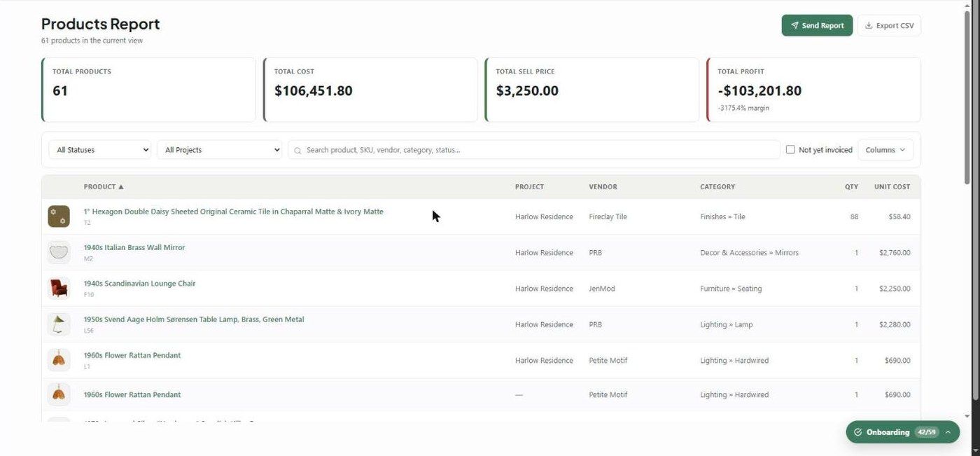This screenshot has width=980, height=456.
Task: Click the $2,280.00 unit cost value
Action: click(895, 324)
